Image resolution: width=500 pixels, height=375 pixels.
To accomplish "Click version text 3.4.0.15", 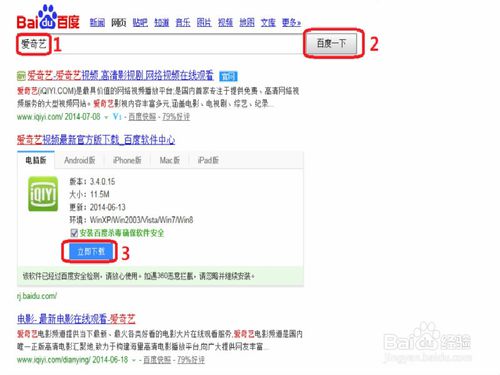I will point(102,182).
